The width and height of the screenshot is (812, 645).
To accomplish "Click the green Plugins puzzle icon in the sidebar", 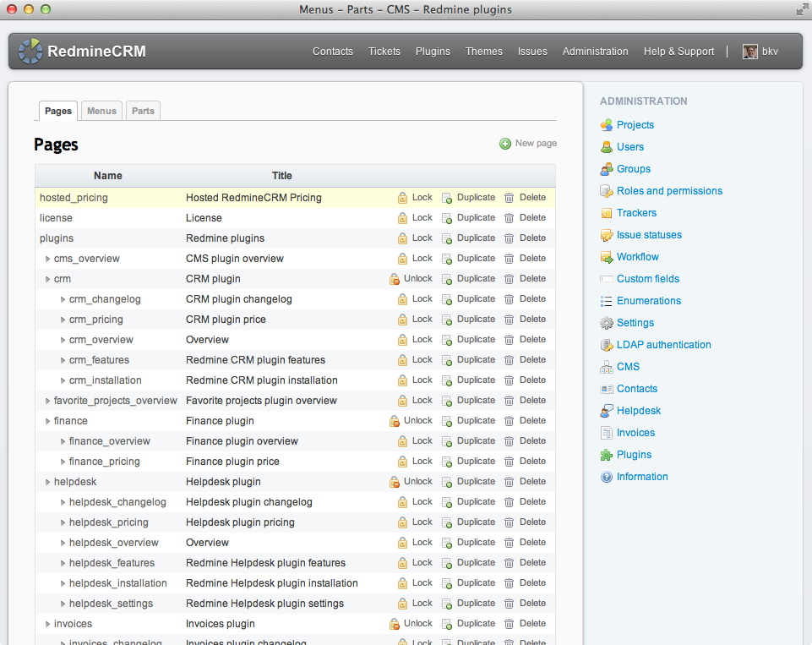I will click(x=606, y=455).
